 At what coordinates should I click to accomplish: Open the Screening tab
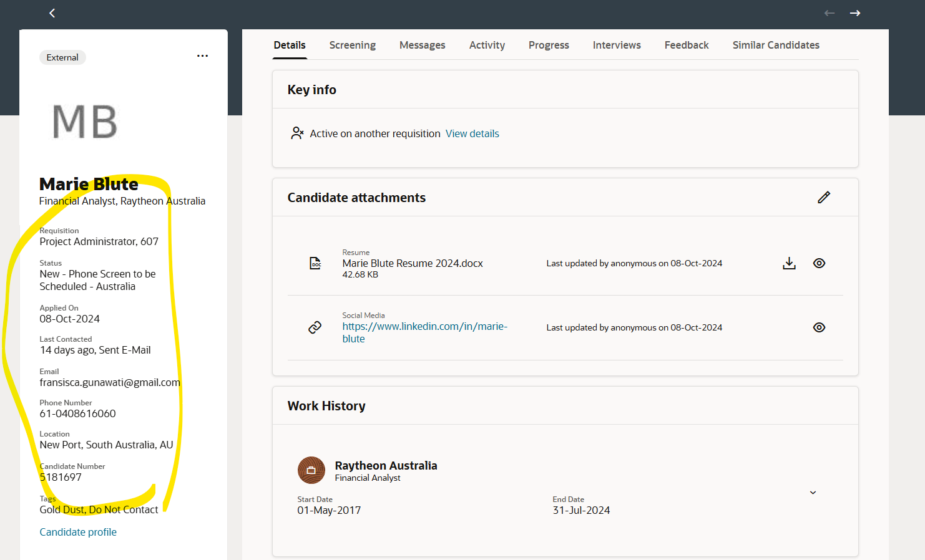[353, 45]
